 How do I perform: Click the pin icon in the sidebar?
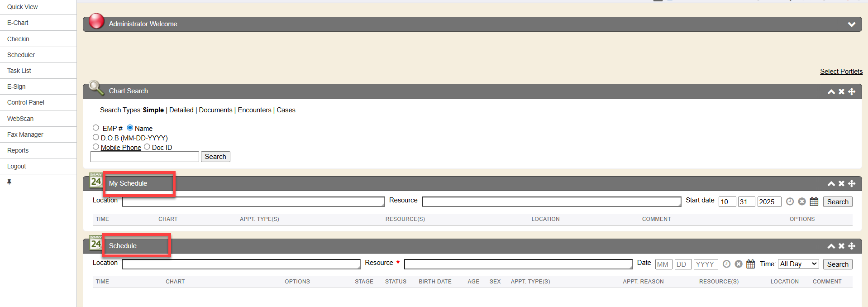pyautogui.click(x=9, y=182)
